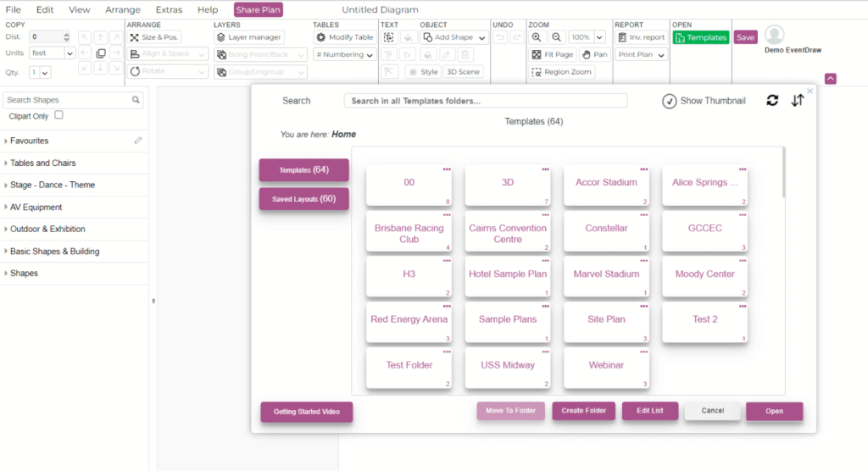This screenshot has width=868, height=471.
Task: Click the sort order arrows icon
Action: pos(797,100)
